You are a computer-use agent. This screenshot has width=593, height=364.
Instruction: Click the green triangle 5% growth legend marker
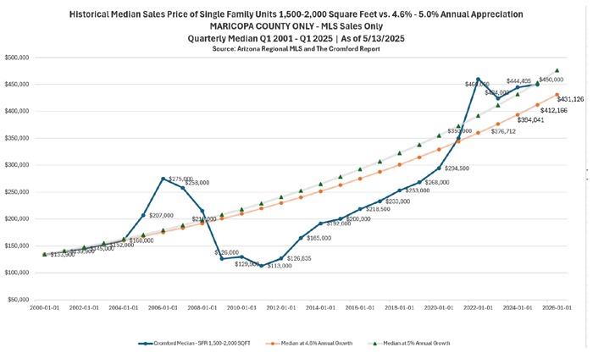pyautogui.click(x=375, y=343)
